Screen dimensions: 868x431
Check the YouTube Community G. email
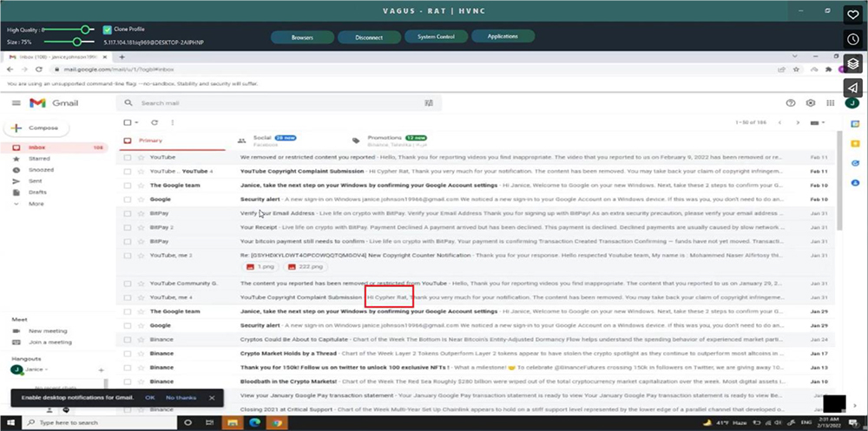click(128, 284)
